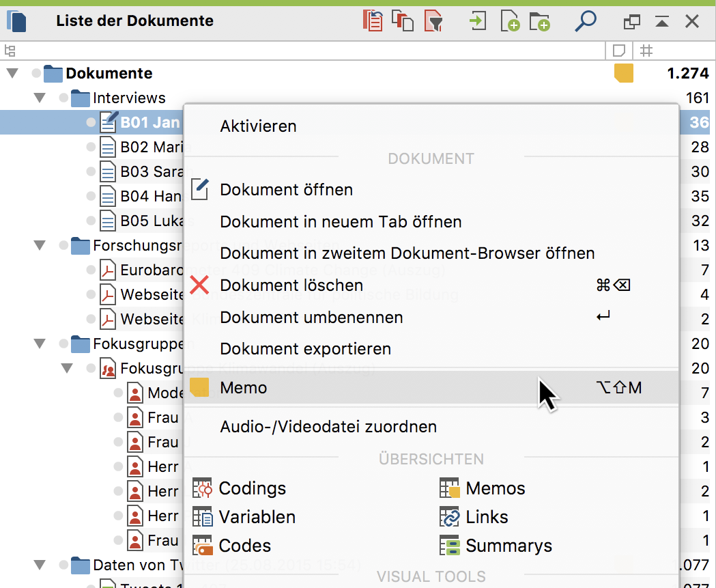The height and width of the screenshot is (588, 716).
Task: Click the Documents stack icon at top left
Action: [x=16, y=21]
